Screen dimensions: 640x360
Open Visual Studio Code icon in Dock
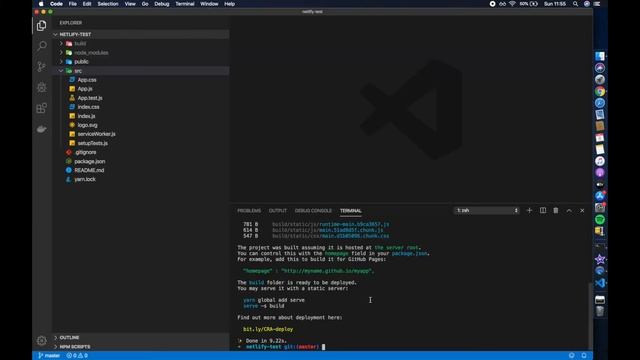[x=600, y=282]
